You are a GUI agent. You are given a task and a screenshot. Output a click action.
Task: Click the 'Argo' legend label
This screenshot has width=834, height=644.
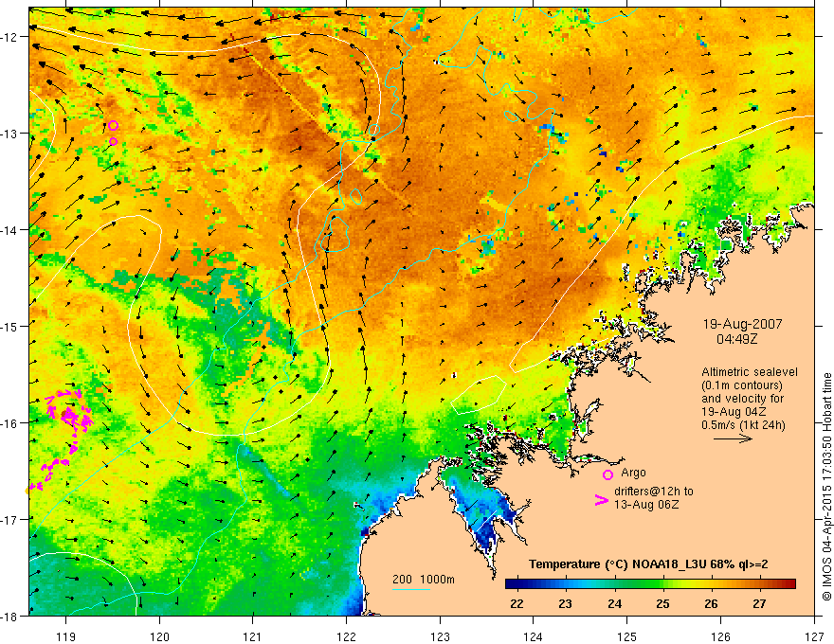pos(633,473)
